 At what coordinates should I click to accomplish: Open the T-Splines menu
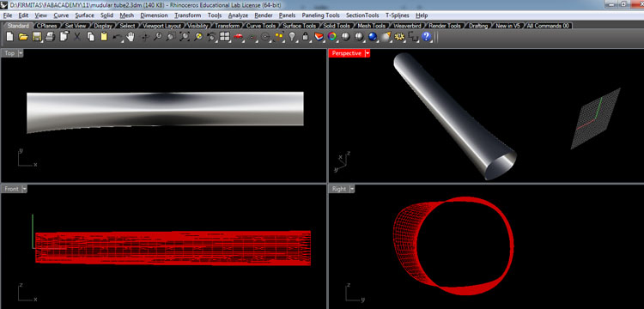click(397, 15)
